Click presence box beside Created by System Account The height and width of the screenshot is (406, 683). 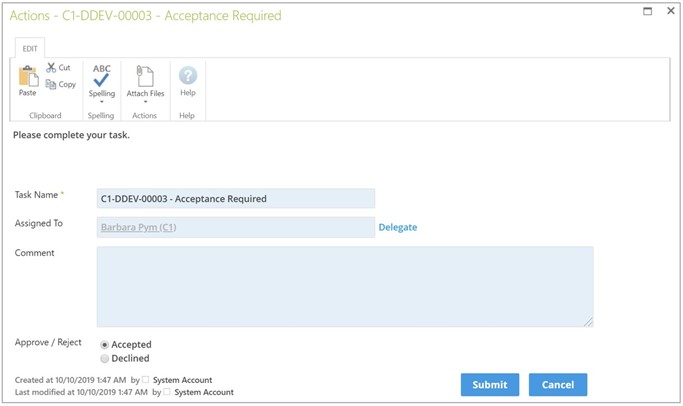point(145,380)
